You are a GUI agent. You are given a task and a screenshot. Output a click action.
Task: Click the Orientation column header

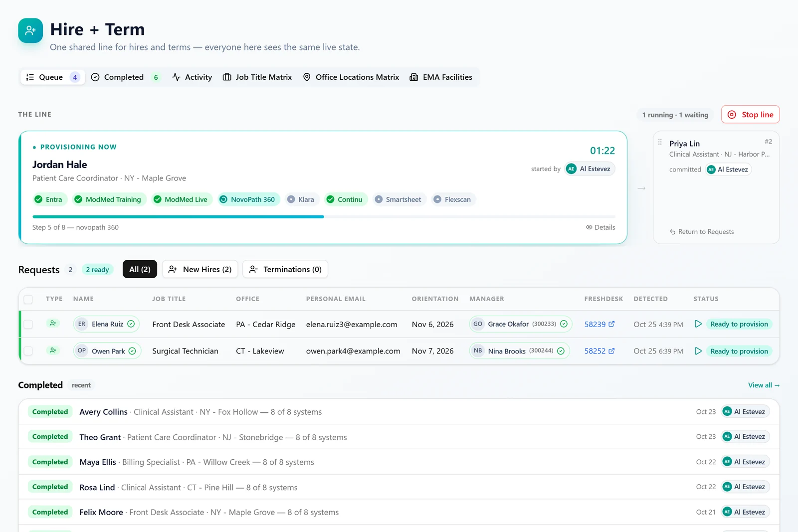[x=435, y=299]
